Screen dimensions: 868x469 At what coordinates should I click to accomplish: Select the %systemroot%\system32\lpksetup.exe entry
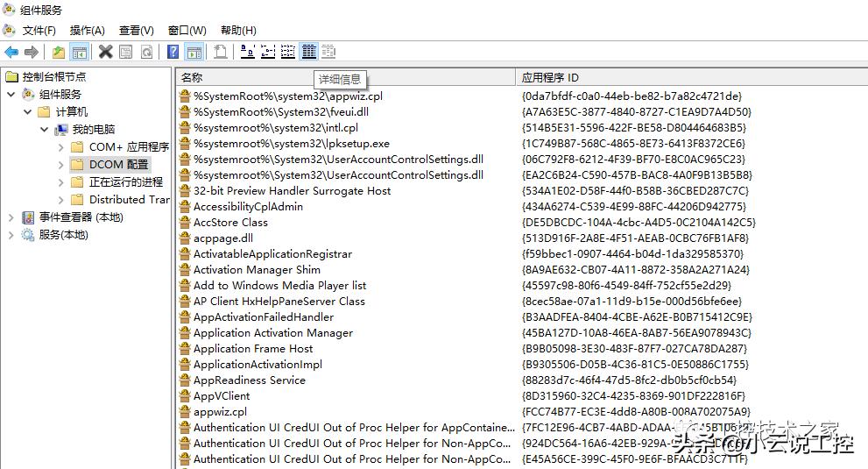(x=291, y=144)
